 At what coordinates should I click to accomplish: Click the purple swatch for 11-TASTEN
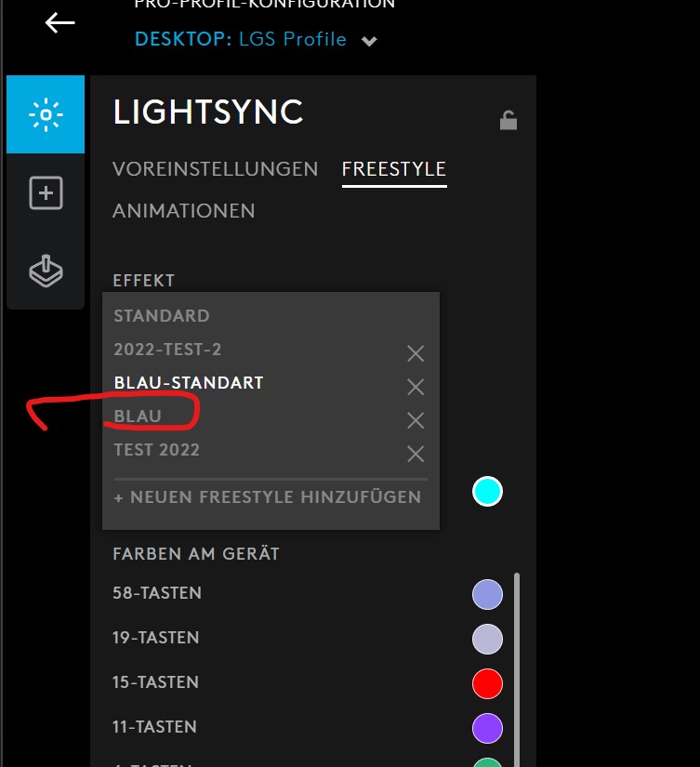click(x=487, y=728)
